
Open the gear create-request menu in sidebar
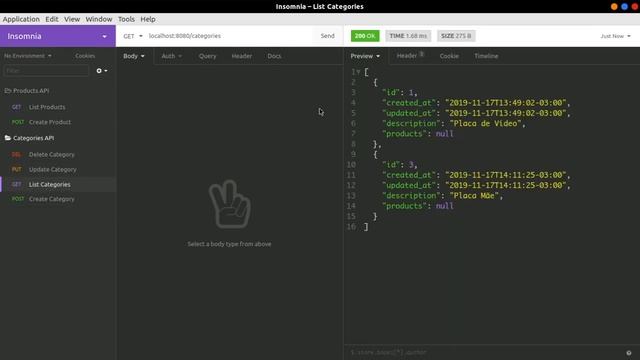click(x=102, y=71)
